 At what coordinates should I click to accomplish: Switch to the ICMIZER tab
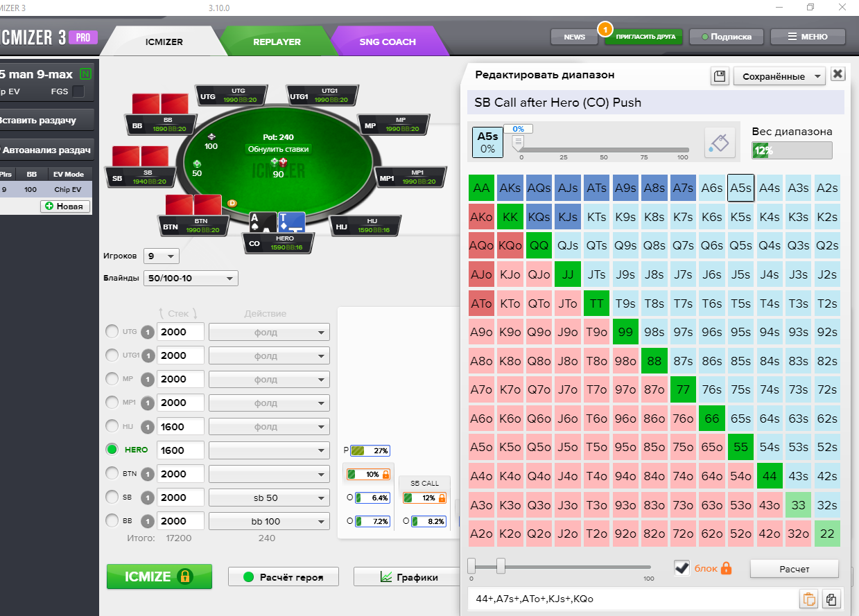click(x=164, y=42)
